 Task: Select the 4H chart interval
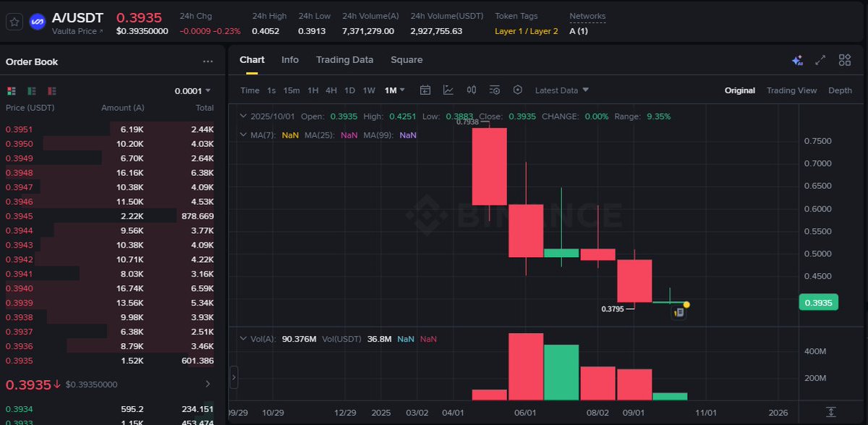331,91
